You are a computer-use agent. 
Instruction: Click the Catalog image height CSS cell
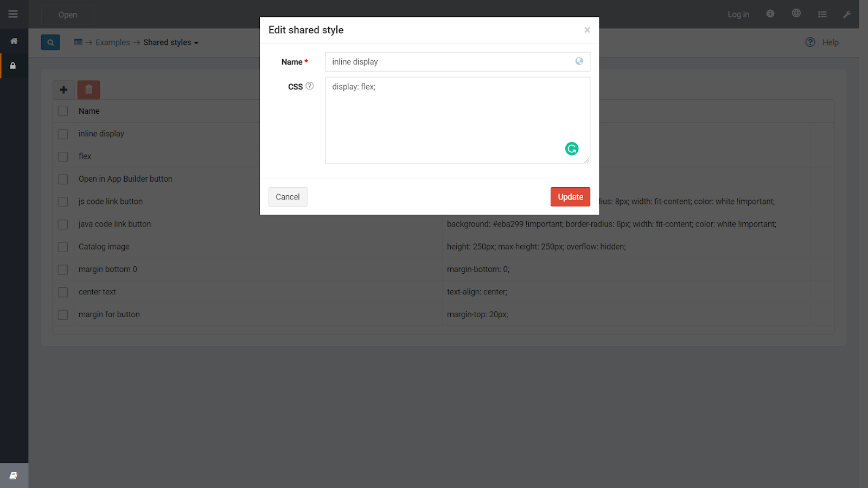pyautogui.click(x=537, y=247)
